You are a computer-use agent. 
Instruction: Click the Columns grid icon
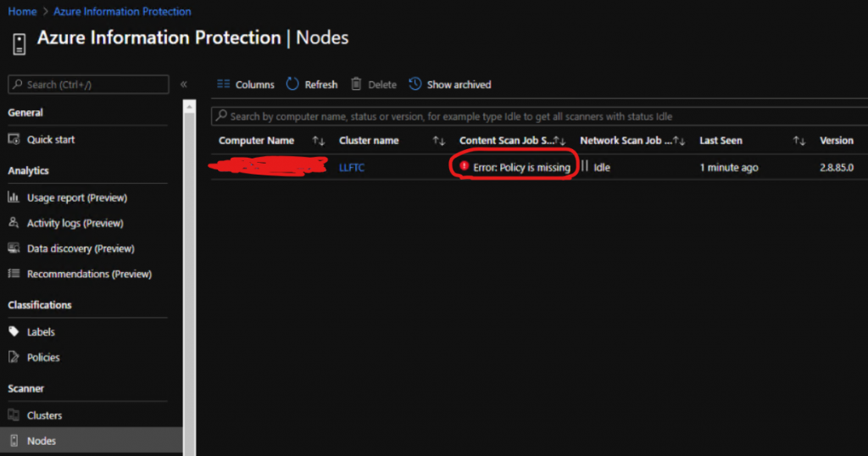point(224,84)
